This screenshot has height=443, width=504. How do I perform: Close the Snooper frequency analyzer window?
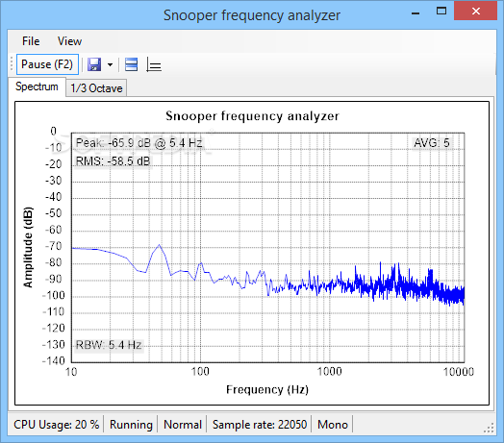476,11
